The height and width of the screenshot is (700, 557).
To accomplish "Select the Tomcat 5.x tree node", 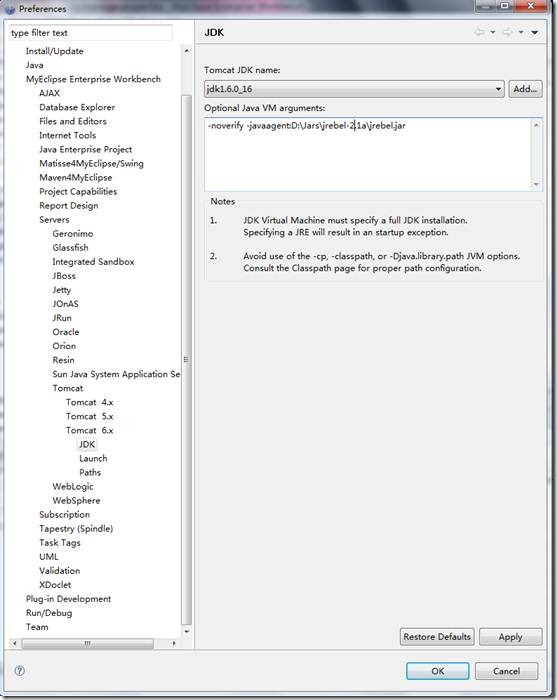I will coord(90,416).
